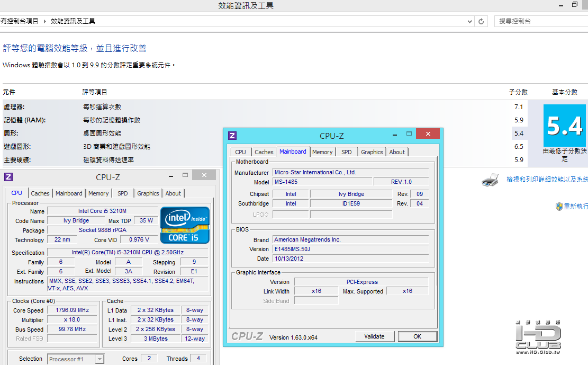Open About tab in front CPU-Z window
The width and height of the screenshot is (588, 365).
point(397,152)
